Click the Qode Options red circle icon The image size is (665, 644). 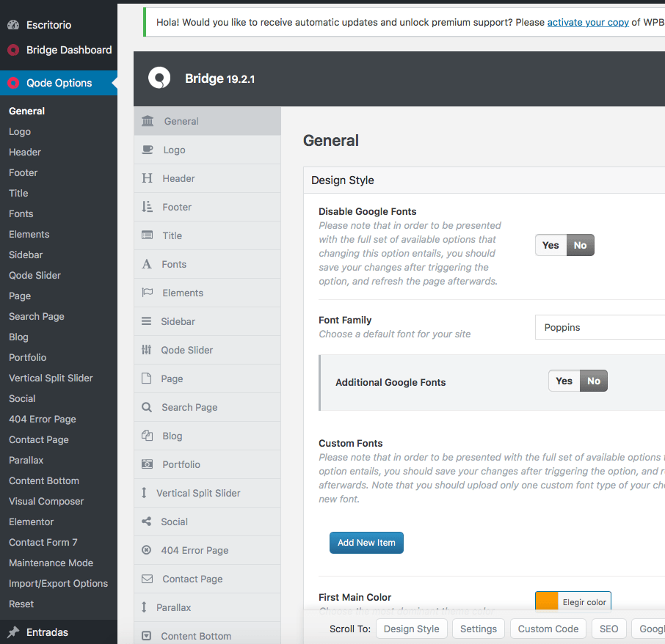[x=13, y=83]
